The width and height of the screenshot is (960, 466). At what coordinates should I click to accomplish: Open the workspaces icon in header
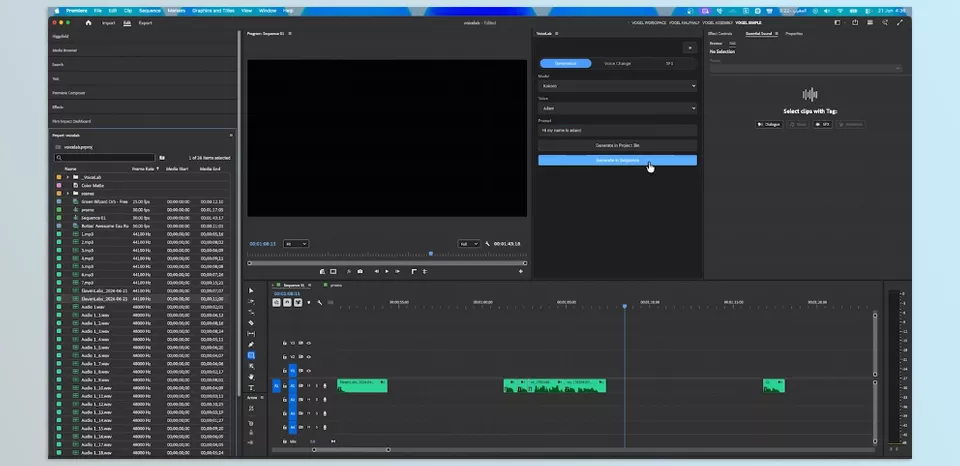pyautogui.click(x=838, y=23)
